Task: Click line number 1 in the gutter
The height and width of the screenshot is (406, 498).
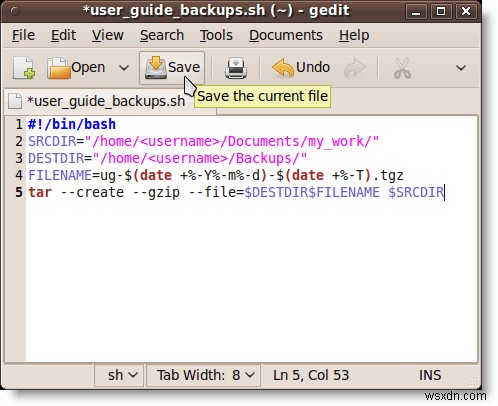Action: click(19, 124)
